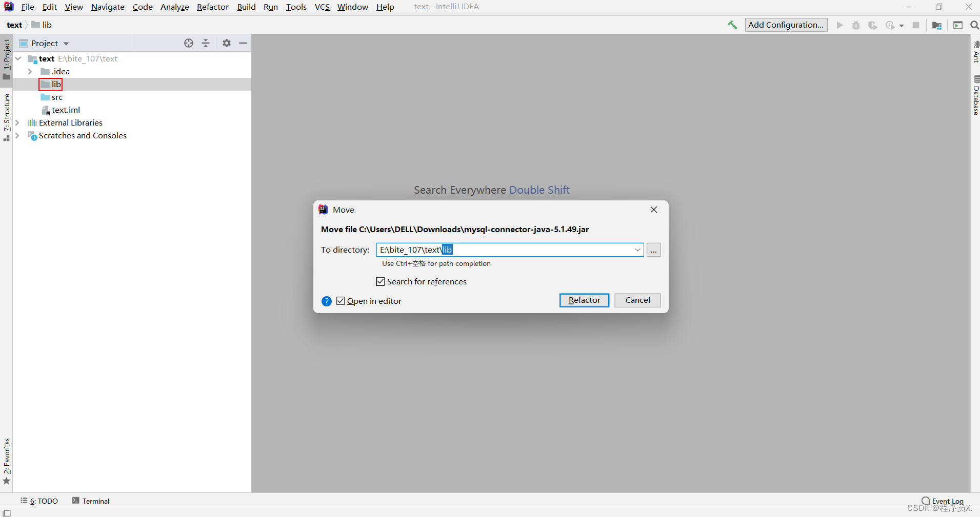Close the Move dialog with X

click(x=654, y=210)
